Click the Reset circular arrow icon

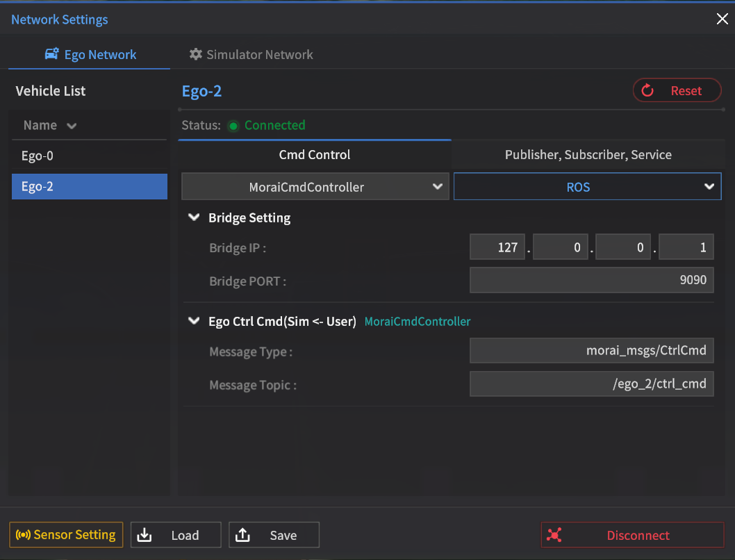pos(647,90)
